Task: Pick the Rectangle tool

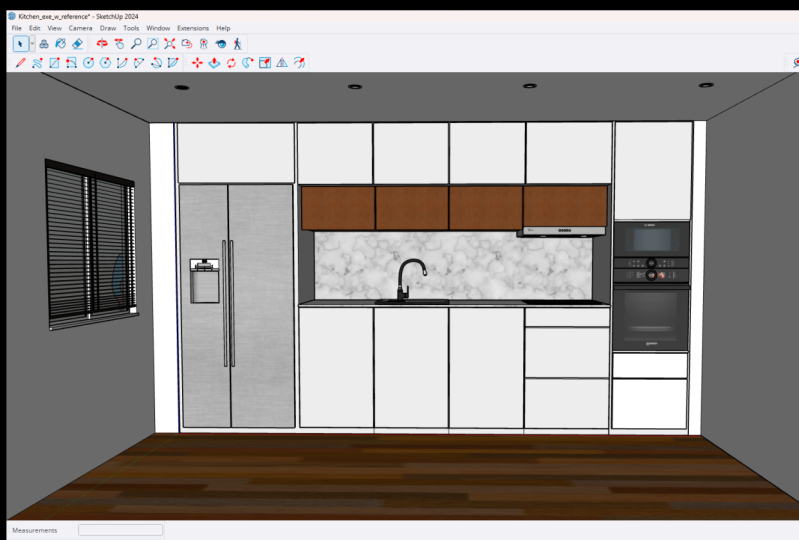Action: pos(54,63)
